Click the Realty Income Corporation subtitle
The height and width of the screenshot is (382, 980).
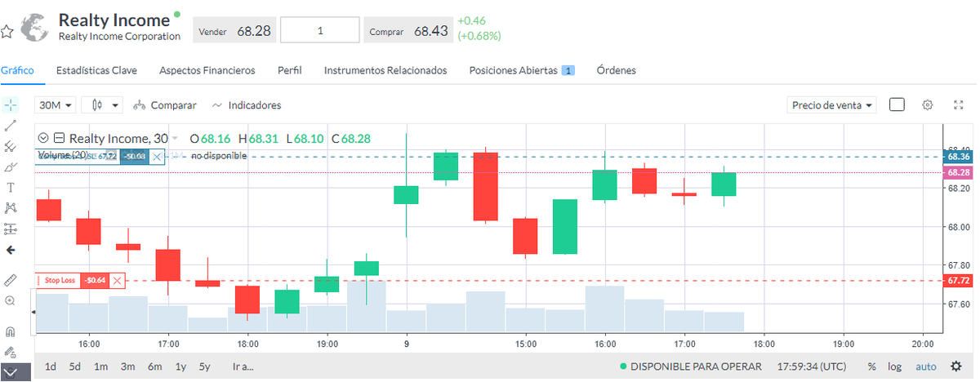[x=119, y=37]
